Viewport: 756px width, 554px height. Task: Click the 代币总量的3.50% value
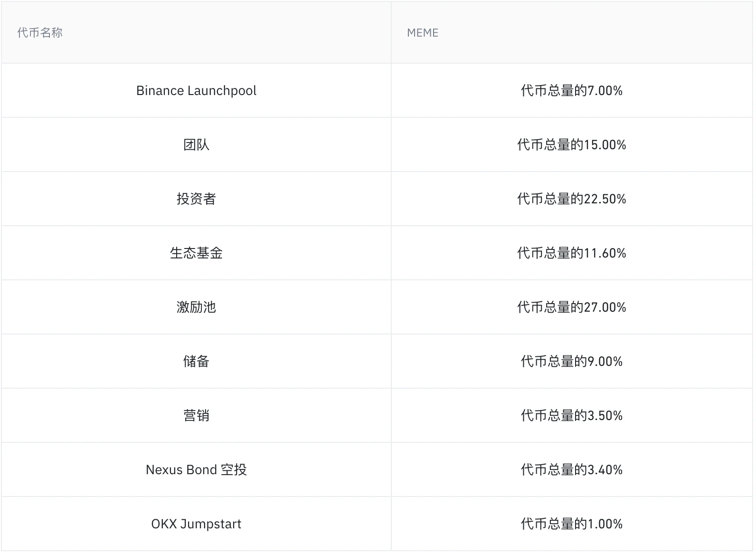coord(571,416)
